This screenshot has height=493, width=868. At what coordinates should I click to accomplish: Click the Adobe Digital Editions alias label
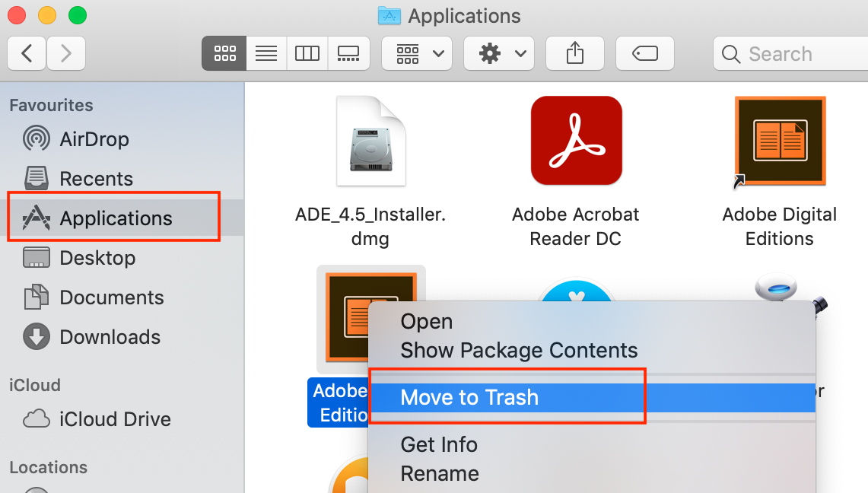(x=780, y=226)
